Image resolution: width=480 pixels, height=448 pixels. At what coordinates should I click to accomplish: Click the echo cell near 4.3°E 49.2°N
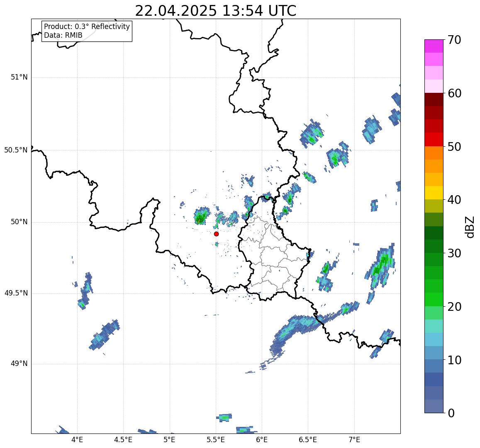[x=105, y=334]
